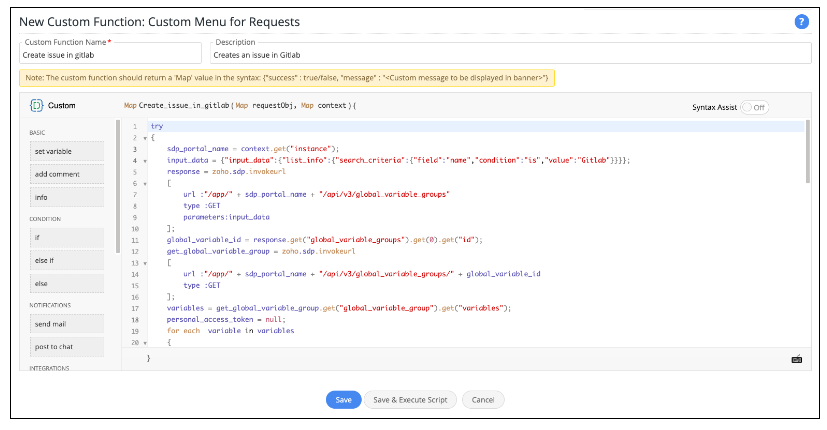Click the Description input field
This screenshot has height=430, width=827.
tap(511, 55)
